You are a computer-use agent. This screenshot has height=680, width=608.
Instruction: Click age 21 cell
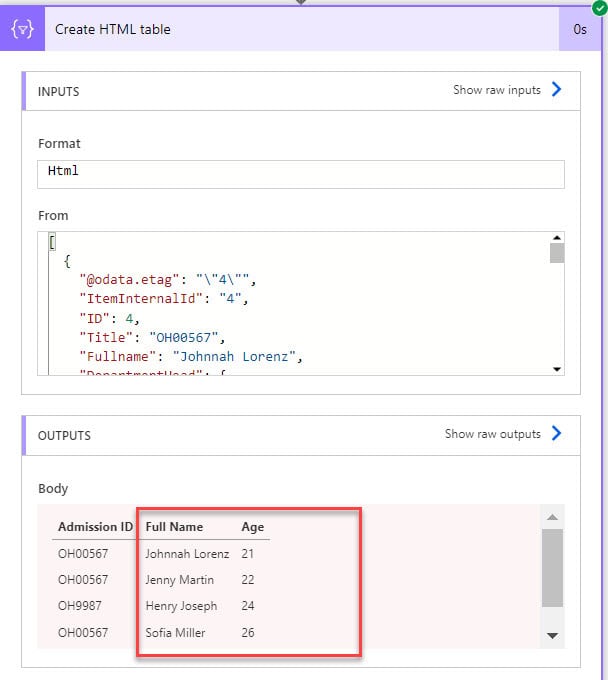pos(247,554)
